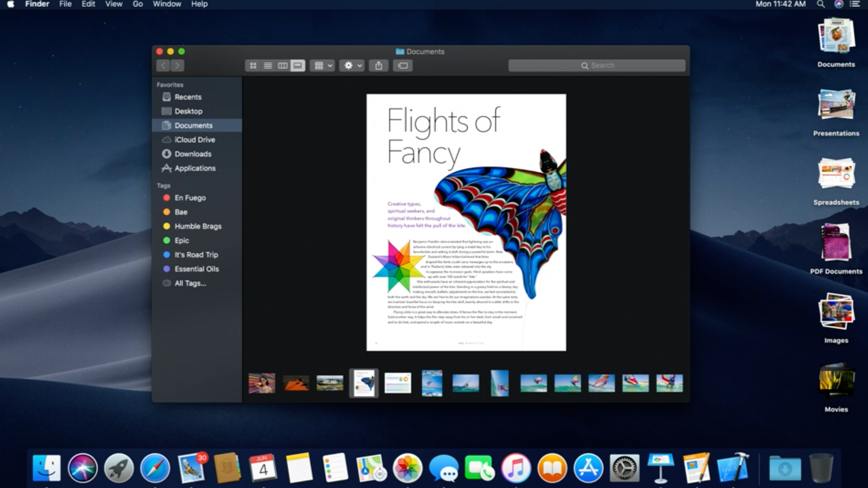The width and height of the screenshot is (868, 488).
Task: Switch to icon view in toolbar
Action: click(253, 66)
